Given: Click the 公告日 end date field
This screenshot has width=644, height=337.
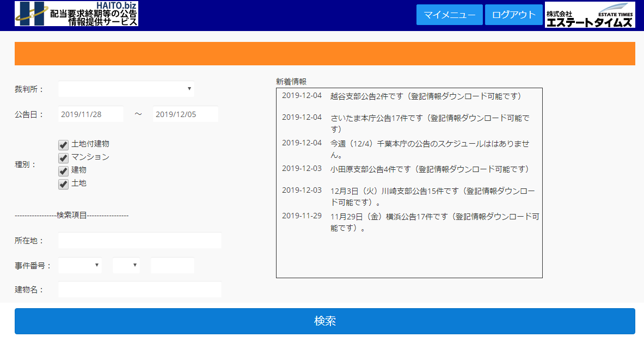Looking at the screenshot, I should click(185, 114).
